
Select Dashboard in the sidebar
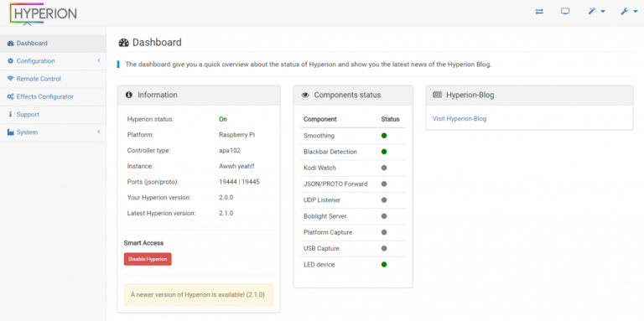pyautogui.click(x=53, y=43)
